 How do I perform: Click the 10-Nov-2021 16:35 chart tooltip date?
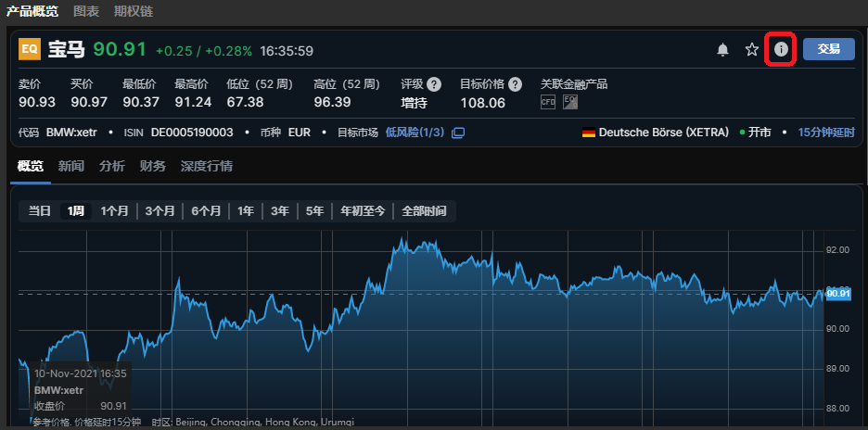click(x=81, y=373)
